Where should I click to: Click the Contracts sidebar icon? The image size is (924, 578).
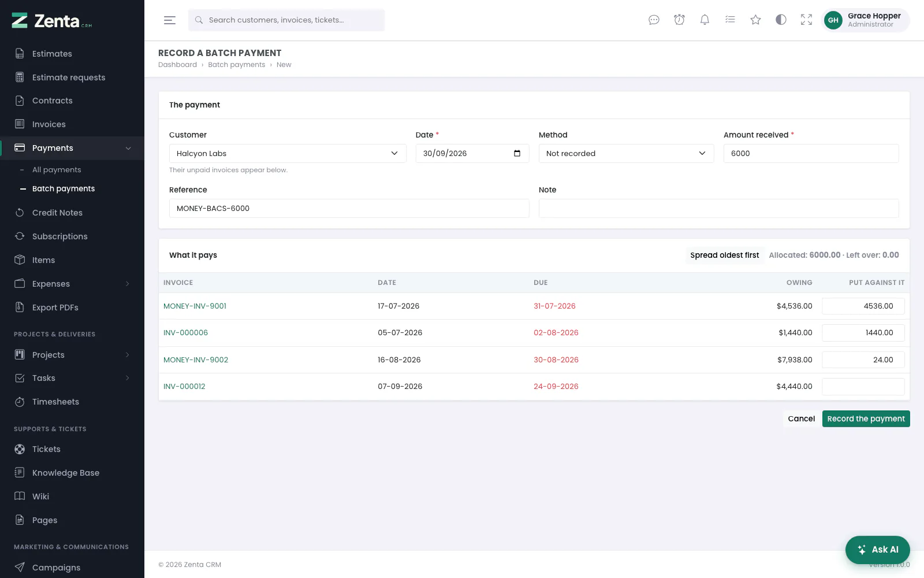coord(20,101)
